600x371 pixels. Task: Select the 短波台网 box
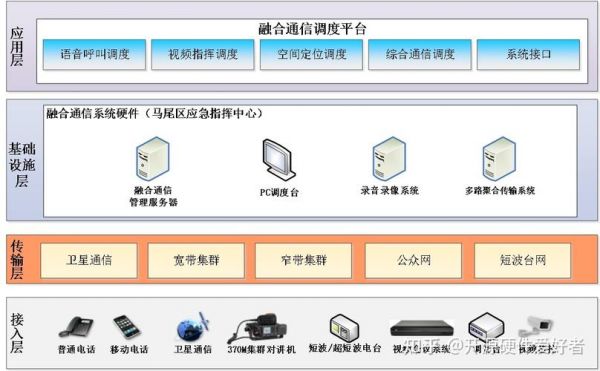tap(523, 260)
